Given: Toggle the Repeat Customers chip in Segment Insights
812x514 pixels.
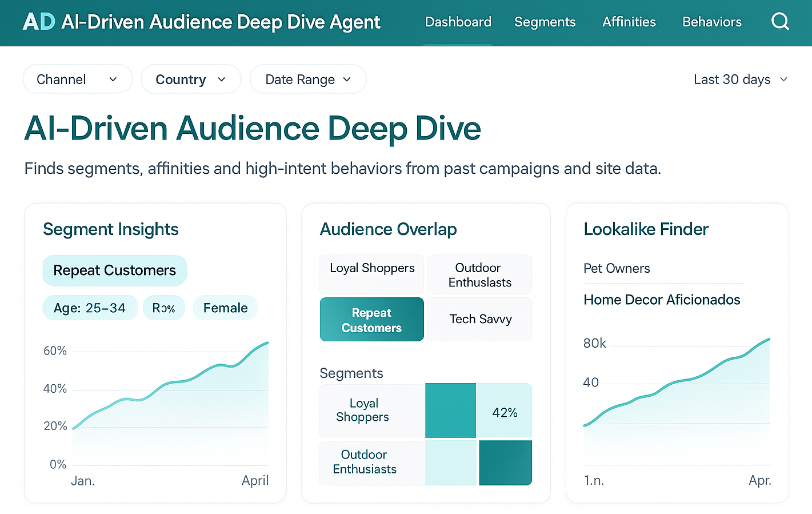Looking at the screenshot, I should tap(114, 270).
